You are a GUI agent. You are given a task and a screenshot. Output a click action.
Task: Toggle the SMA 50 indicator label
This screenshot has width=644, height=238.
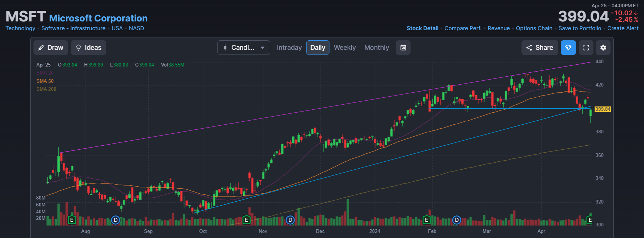[45, 81]
